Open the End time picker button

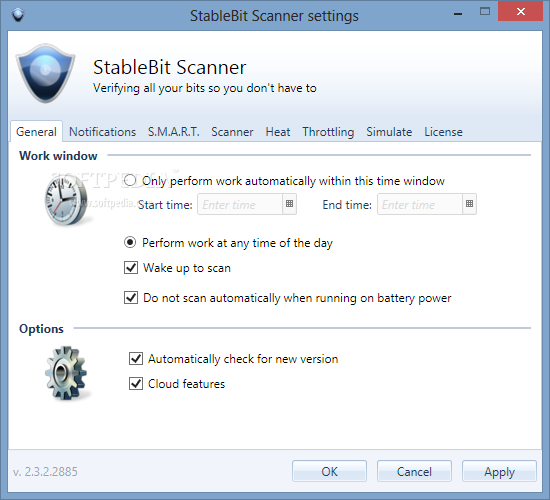pos(469,204)
